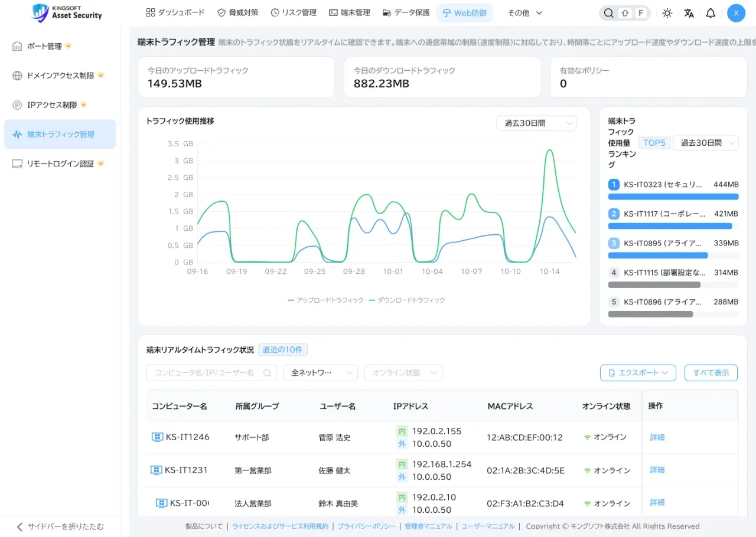
Task: Toggle the ダウンロードトラフィック legend series
Action: point(407,300)
